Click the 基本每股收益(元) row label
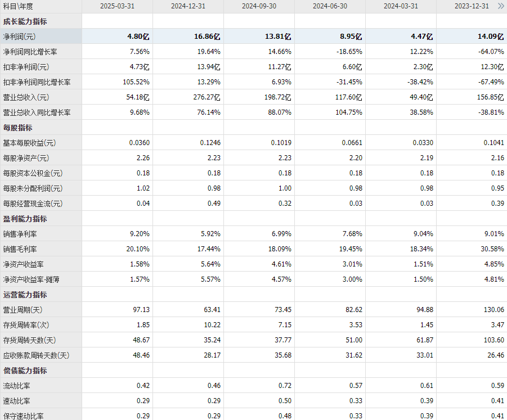507x420 pixels. pyautogui.click(x=29, y=143)
